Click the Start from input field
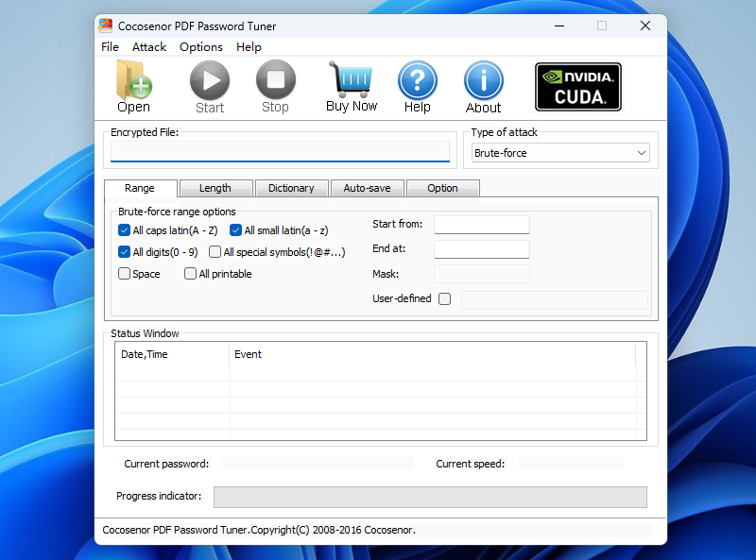 point(482,225)
